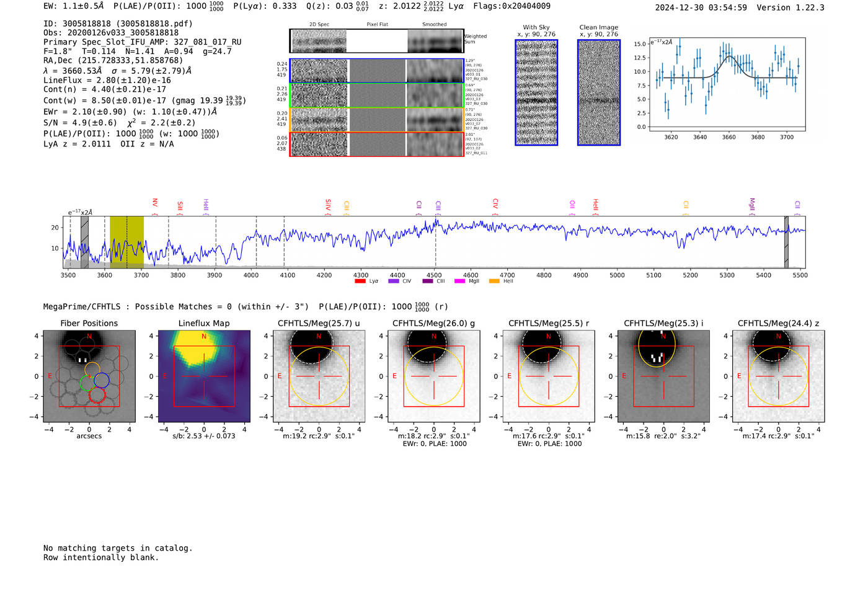The height and width of the screenshot is (591, 868).
Task: Click the orange HeII legend swatch
Action: (x=494, y=281)
